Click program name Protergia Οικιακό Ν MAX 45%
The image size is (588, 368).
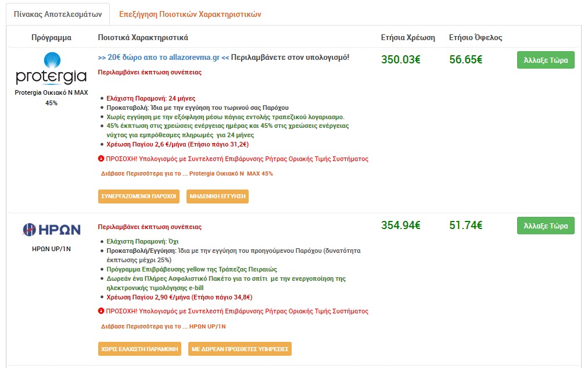click(x=51, y=98)
